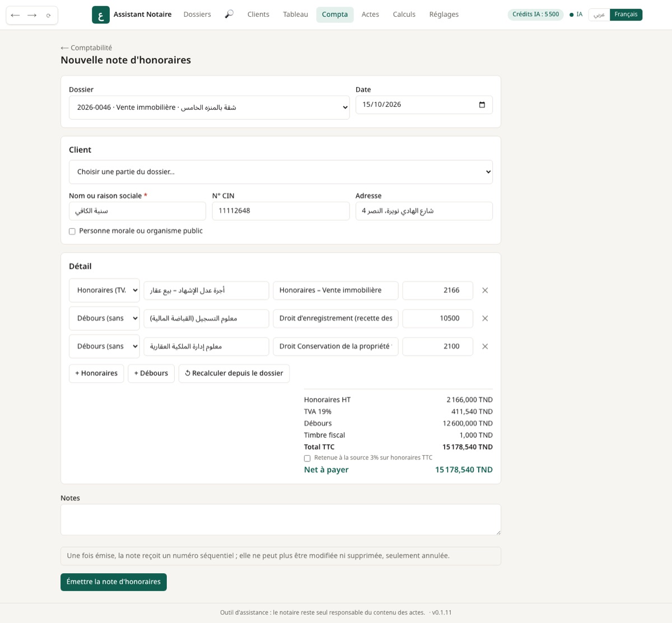Go back with the left arrow

point(15,15)
